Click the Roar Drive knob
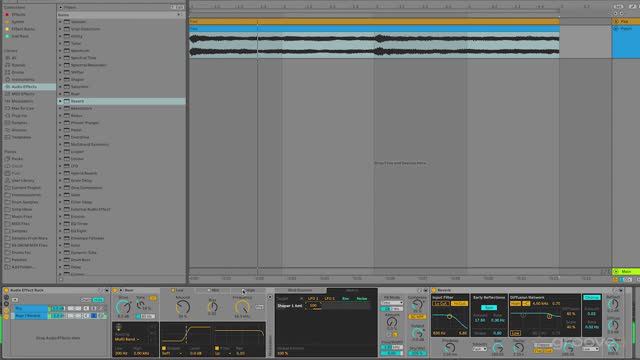Screen dimensions: 640x360 pyautogui.click(x=123, y=307)
